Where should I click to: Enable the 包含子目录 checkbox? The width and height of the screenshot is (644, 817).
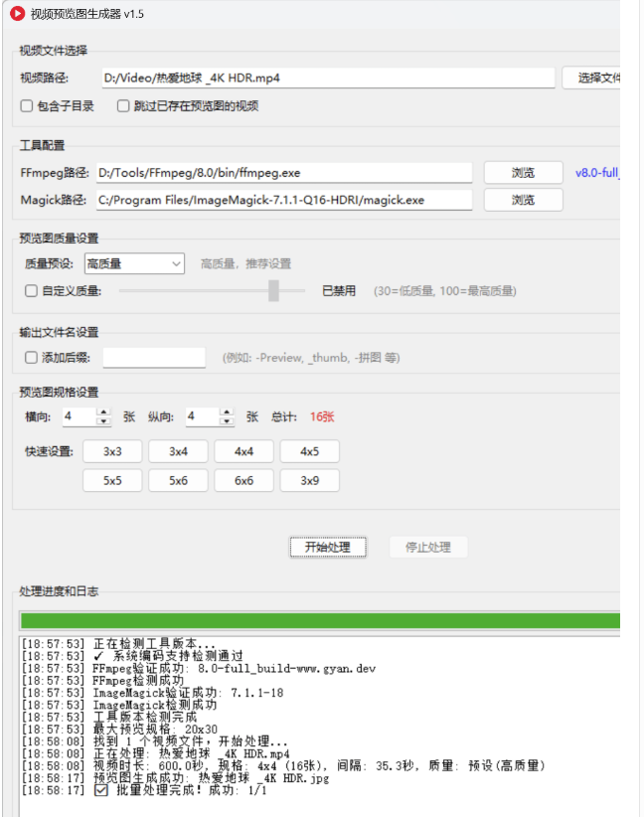(x=27, y=106)
